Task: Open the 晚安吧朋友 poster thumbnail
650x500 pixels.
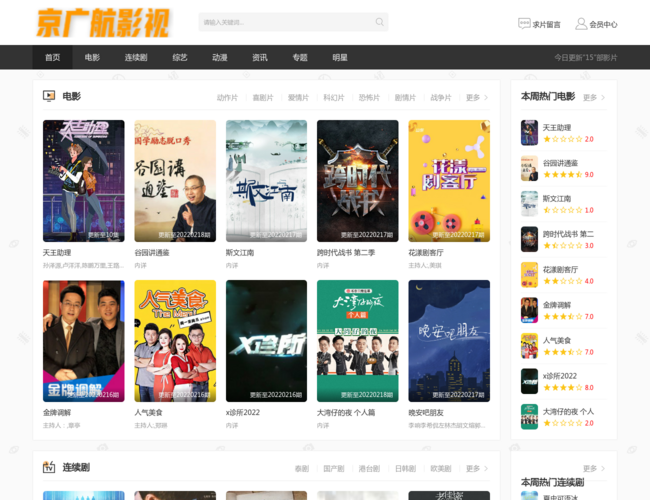Action: point(449,341)
